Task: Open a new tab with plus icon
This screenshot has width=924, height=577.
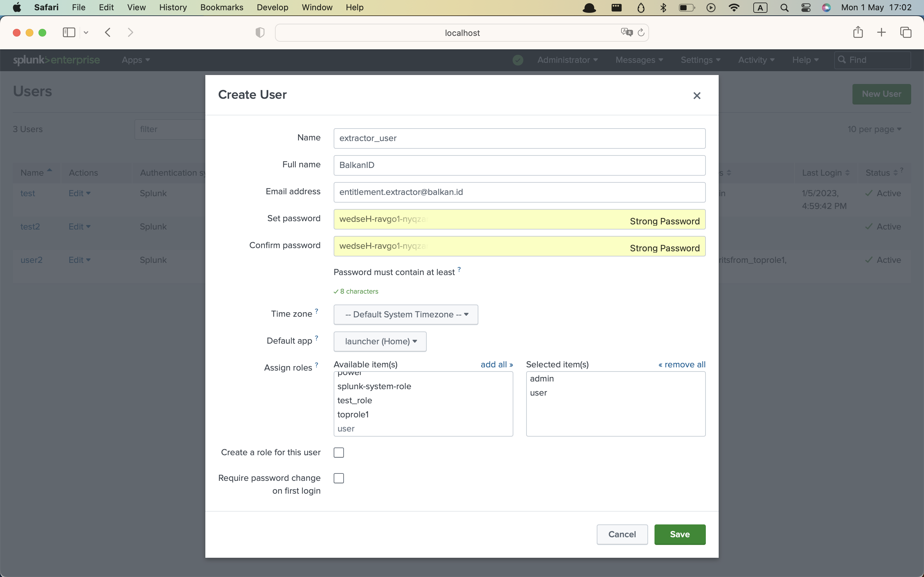Action: (881, 32)
